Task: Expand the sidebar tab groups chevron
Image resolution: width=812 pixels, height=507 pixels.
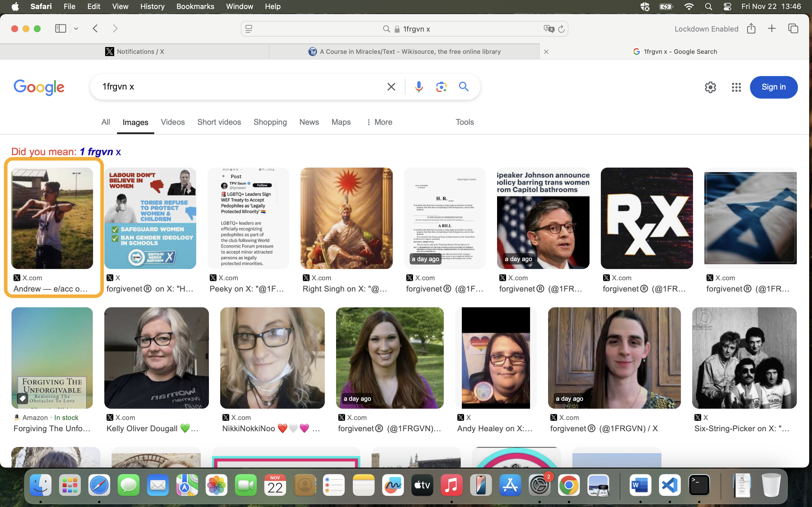Action: (x=76, y=29)
